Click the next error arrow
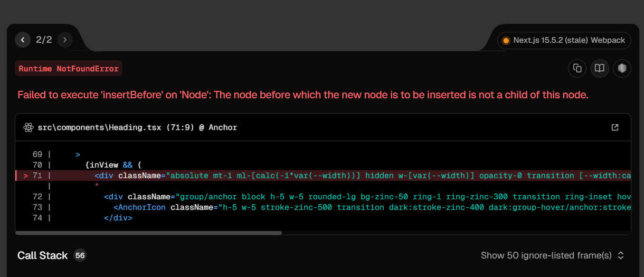The height and width of the screenshot is (277, 644). click(65, 40)
